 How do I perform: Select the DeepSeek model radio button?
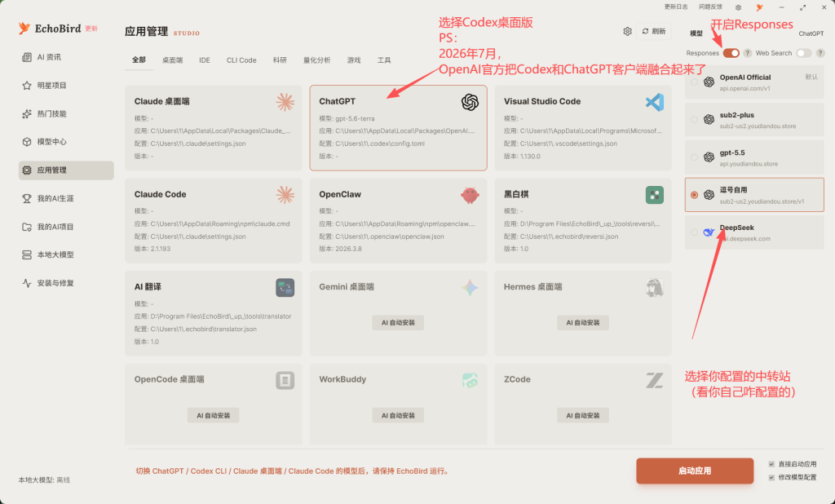pyautogui.click(x=694, y=232)
